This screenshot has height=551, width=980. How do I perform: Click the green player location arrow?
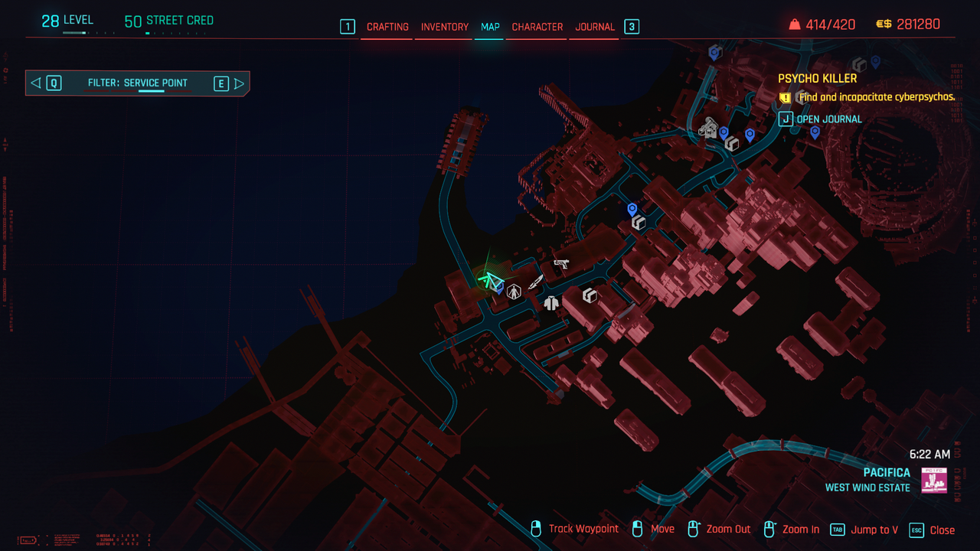488,279
